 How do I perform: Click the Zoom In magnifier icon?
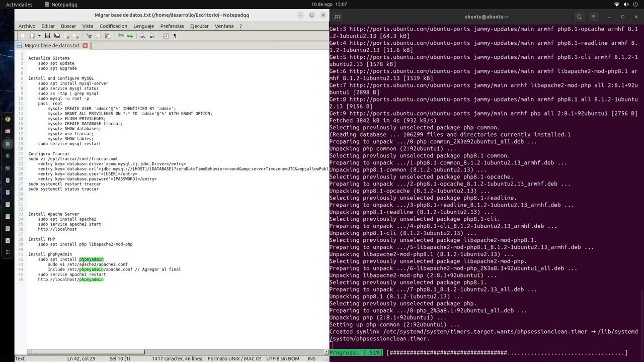point(142,36)
